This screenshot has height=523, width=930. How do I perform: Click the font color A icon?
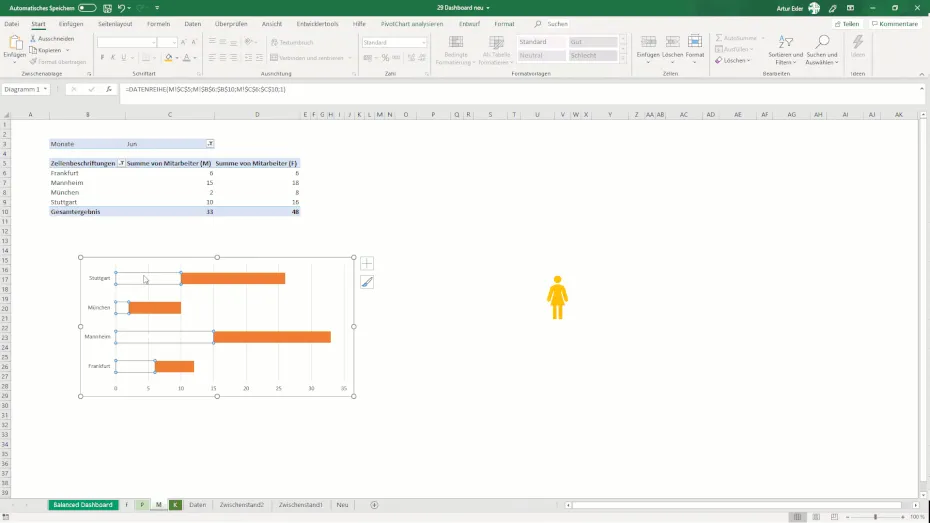click(186, 58)
